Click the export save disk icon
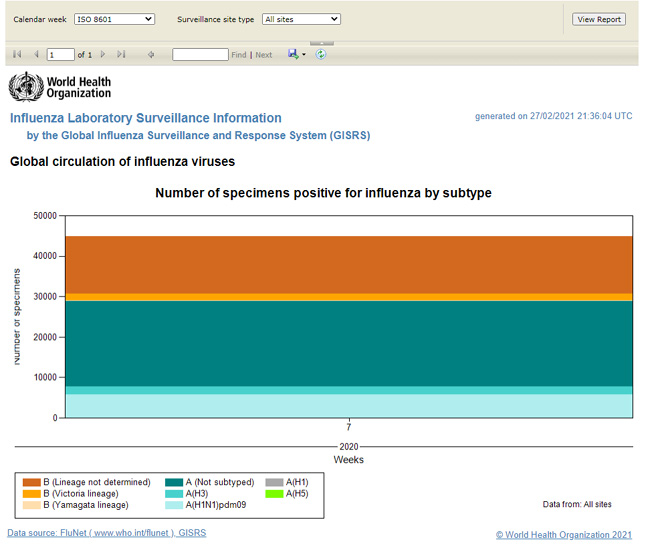 [294, 55]
